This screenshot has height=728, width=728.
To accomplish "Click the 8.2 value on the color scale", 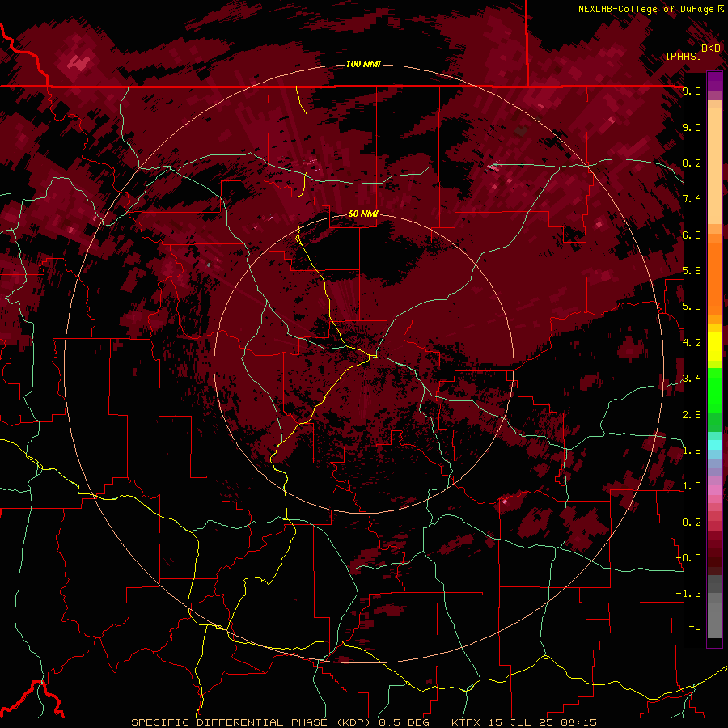I will (x=692, y=163).
